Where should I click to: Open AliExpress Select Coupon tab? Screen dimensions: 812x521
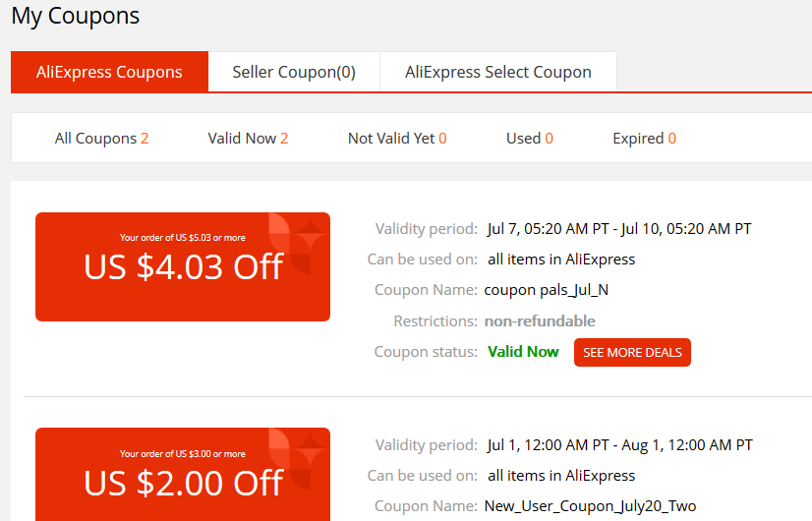tap(498, 72)
